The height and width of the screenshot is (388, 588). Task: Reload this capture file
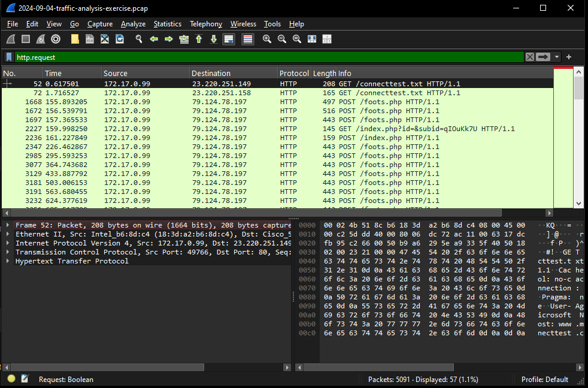click(x=120, y=39)
